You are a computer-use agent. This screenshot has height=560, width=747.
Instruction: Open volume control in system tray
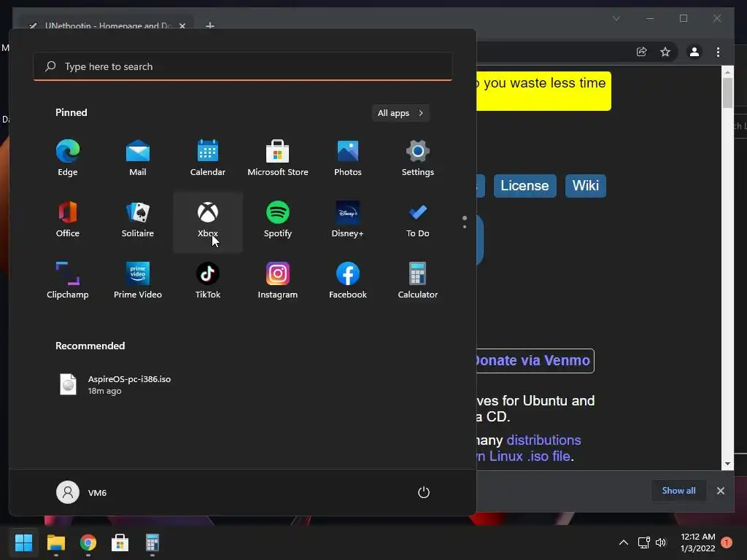tap(661, 542)
